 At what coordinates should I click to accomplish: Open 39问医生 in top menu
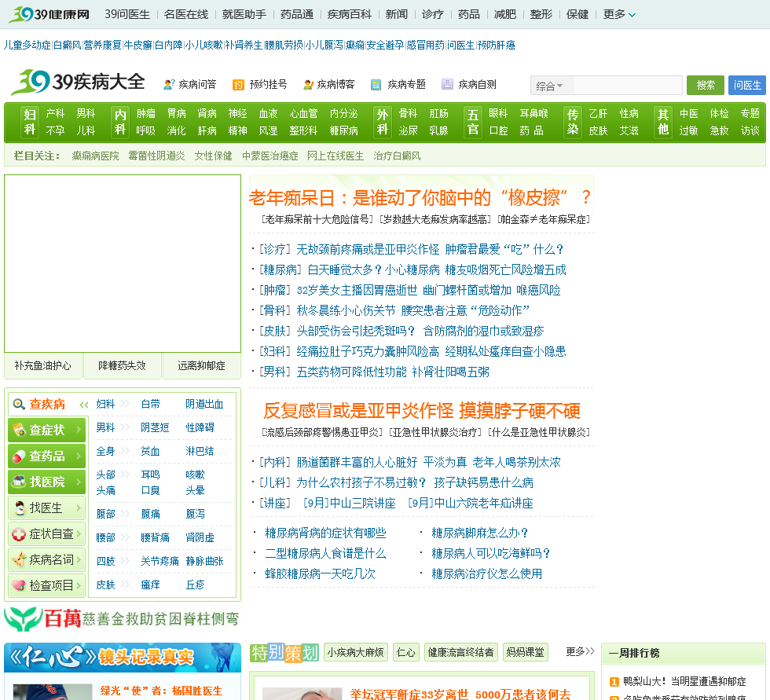[127, 14]
